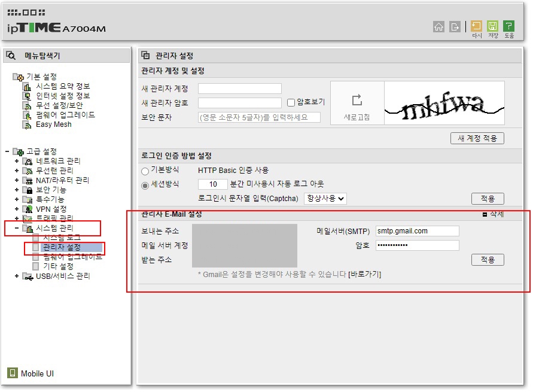Select 관리자 설정 in the tree
The width and height of the screenshot is (533, 392).
pos(62,247)
